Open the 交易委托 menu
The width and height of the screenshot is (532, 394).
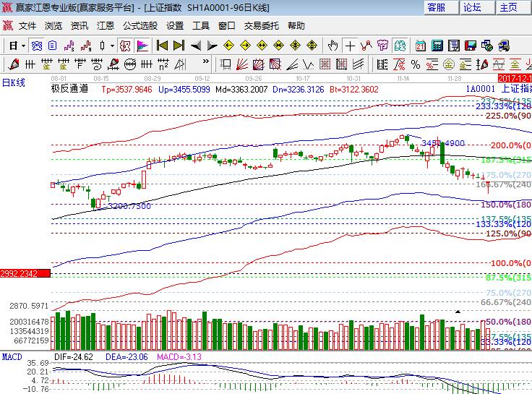(x=262, y=25)
